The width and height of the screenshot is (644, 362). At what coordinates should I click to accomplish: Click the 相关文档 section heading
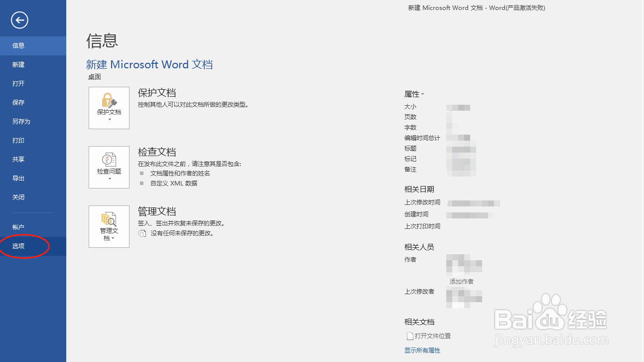point(419,322)
